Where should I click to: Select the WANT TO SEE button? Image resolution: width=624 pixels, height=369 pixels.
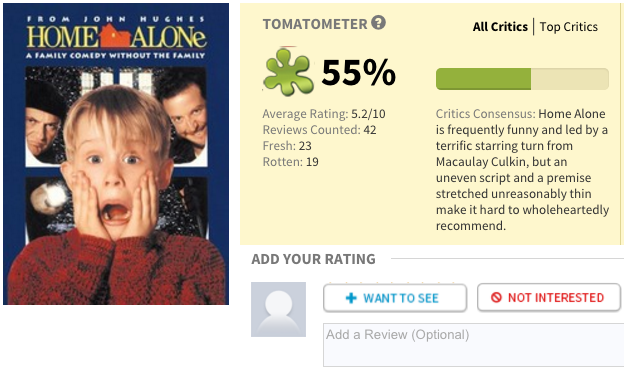pyautogui.click(x=395, y=298)
